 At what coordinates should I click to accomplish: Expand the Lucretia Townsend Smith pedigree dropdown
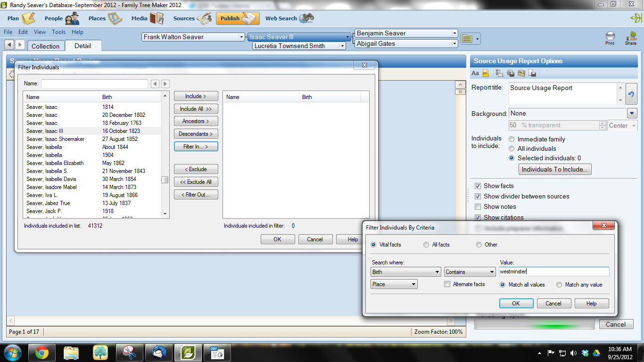click(342, 46)
